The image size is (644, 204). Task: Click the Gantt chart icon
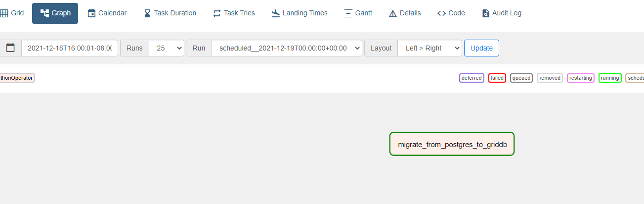(348, 13)
